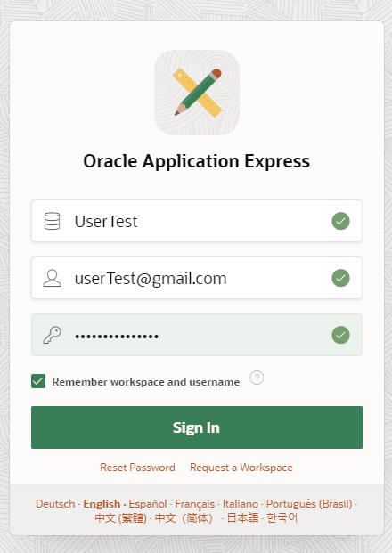Click the green checkmark in password field
This screenshot has height=553, width=392.
340,335
